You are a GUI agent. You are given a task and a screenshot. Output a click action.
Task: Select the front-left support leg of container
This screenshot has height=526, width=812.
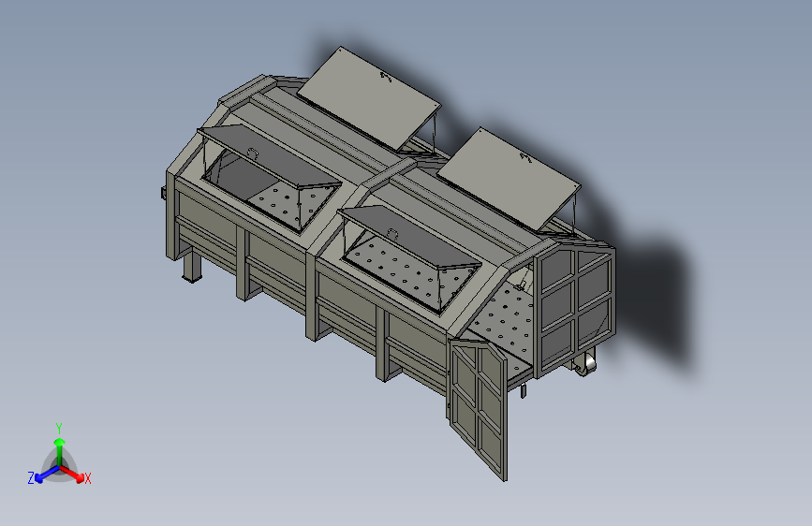(x=192, y=265)
